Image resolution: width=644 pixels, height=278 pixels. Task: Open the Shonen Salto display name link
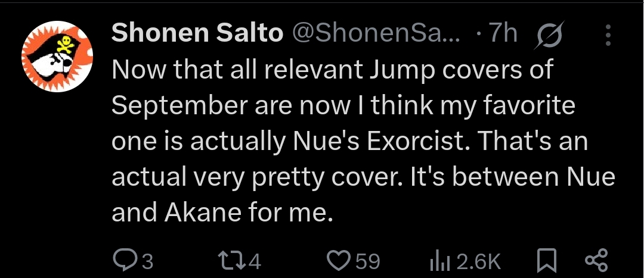tap(197, 33)
